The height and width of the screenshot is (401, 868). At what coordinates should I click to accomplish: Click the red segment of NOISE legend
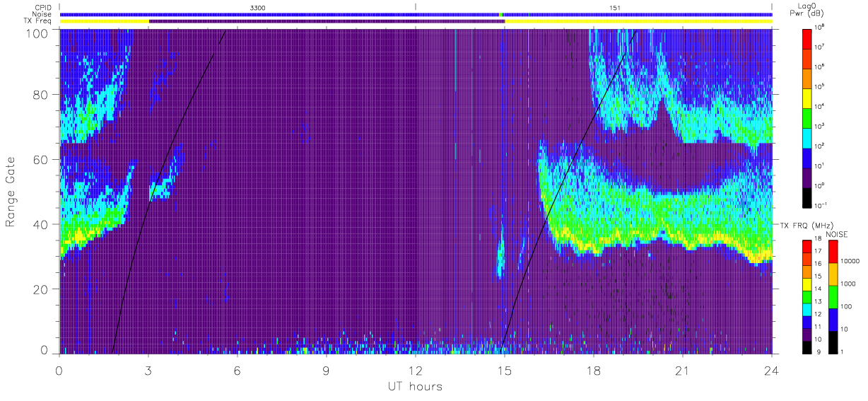pos(833,251)
